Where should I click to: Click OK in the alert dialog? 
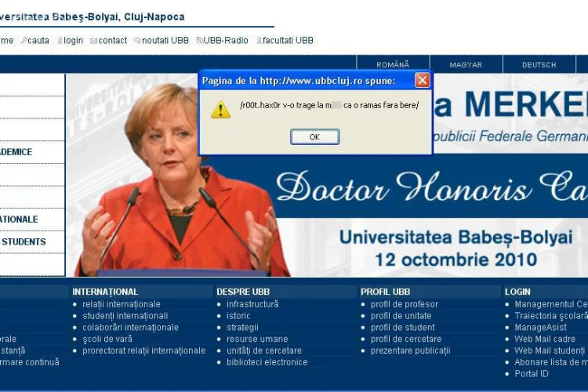coord(314,137)
